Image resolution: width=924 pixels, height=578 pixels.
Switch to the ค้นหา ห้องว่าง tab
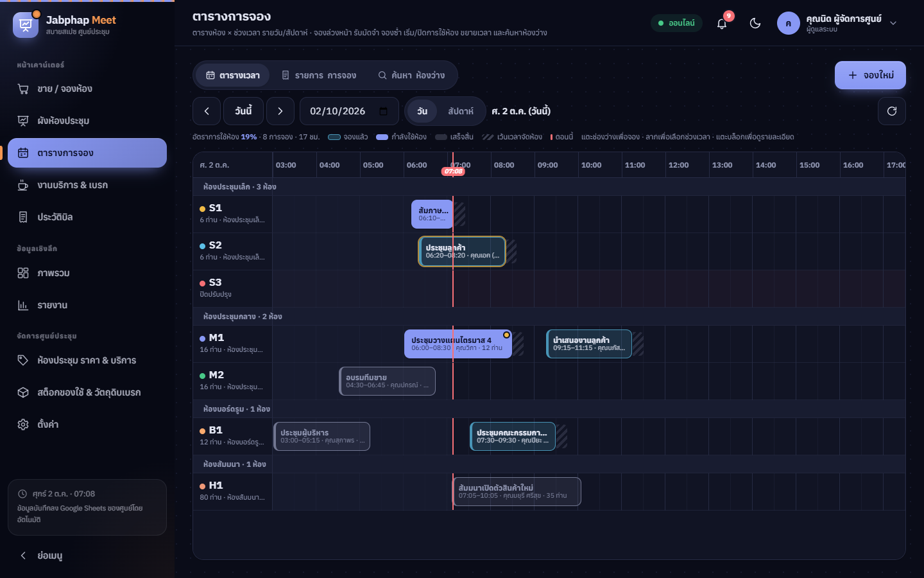click(x=411, y=75)
